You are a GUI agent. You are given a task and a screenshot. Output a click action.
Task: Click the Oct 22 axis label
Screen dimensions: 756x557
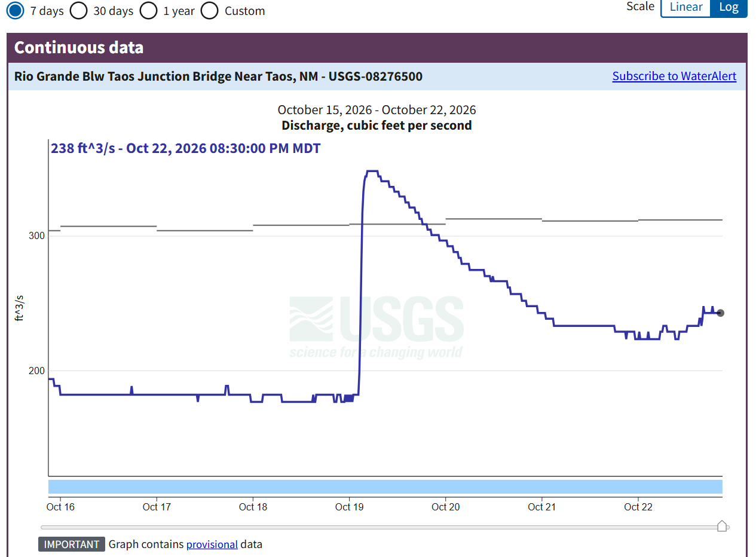(638, 507)
